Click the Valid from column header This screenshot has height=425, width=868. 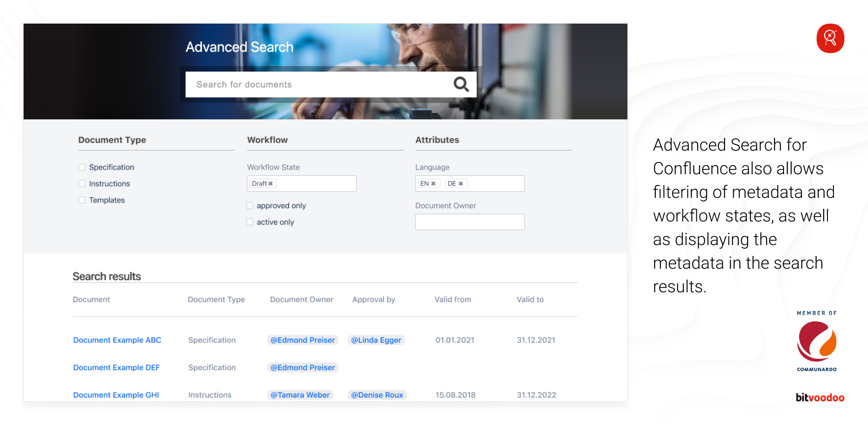point(453,299)
